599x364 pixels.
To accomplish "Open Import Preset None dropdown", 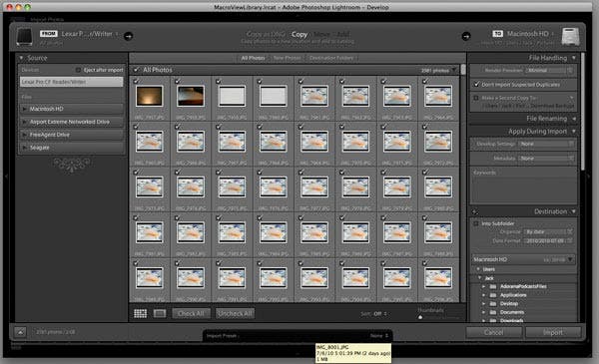I will click(379, 336).
